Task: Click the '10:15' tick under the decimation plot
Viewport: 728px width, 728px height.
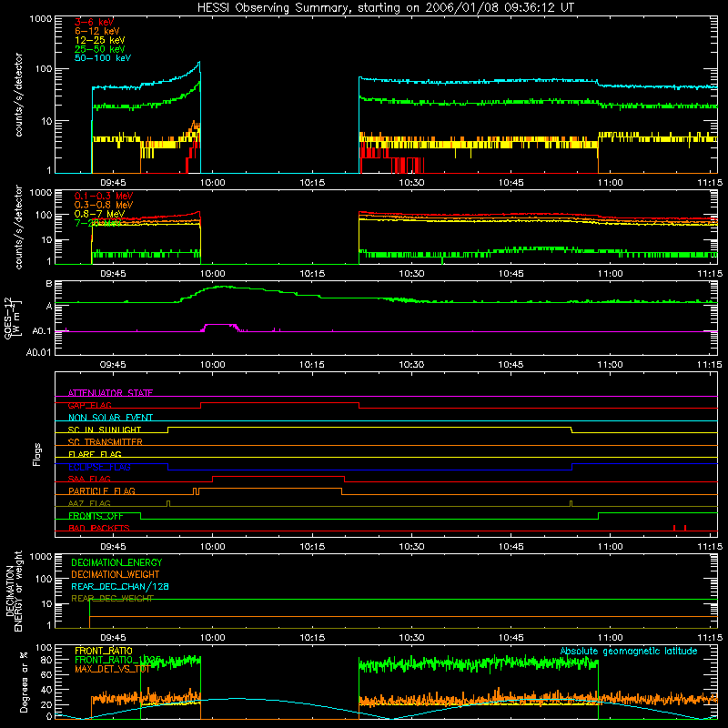Action: click(x=312, y=638)
